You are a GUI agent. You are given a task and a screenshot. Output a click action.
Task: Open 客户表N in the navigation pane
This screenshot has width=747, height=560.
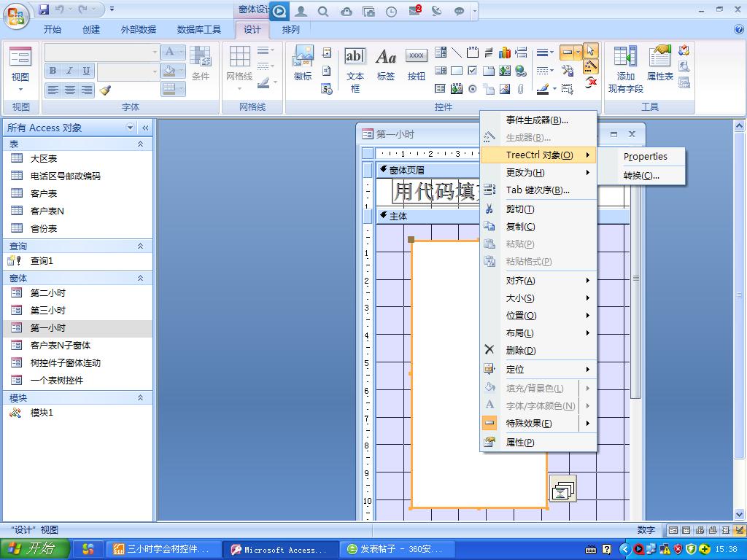(x=47, y=211)
